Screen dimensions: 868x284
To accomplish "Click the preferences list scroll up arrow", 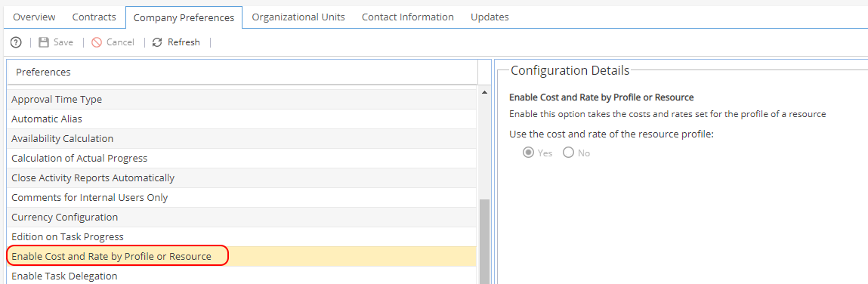I will [485, 92].
